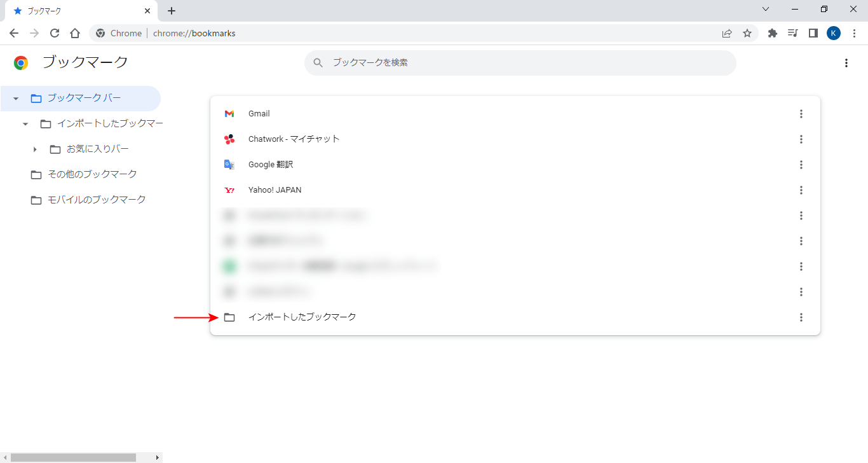Open more actions for Chatwork bookmark

pyautogui.click(x=801, y=139)
